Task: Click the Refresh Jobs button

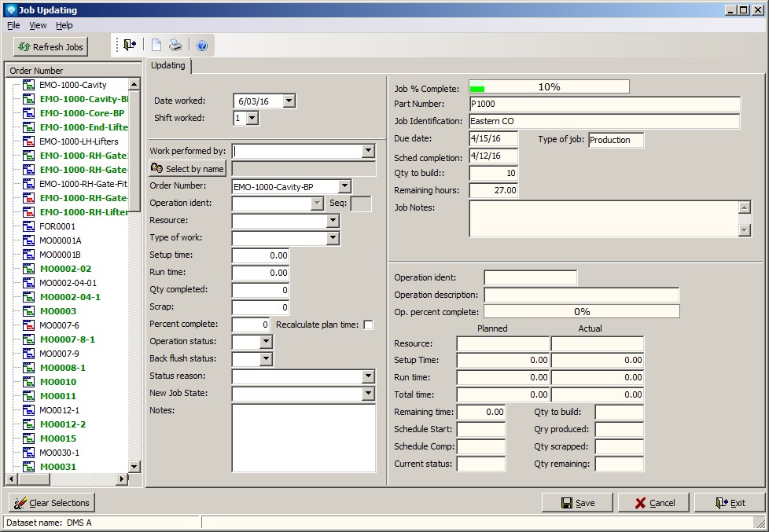Action: pos(50,47)
